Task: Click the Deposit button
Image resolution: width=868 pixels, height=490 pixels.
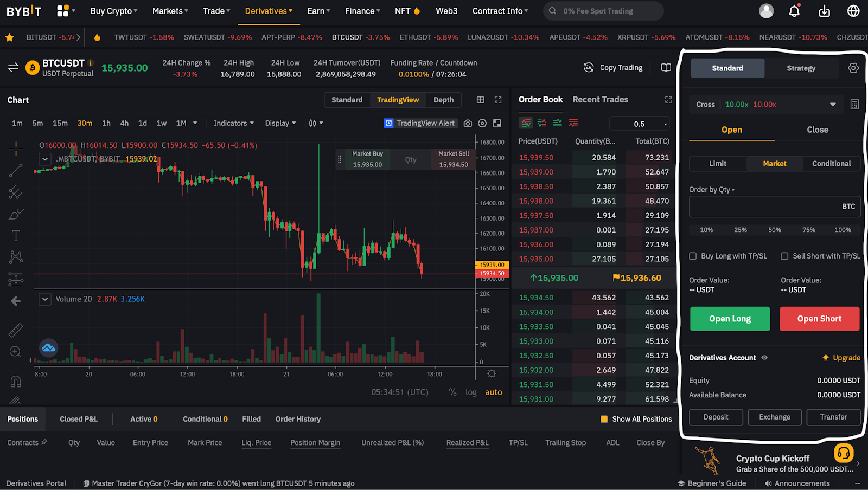Action: (716, 417)
